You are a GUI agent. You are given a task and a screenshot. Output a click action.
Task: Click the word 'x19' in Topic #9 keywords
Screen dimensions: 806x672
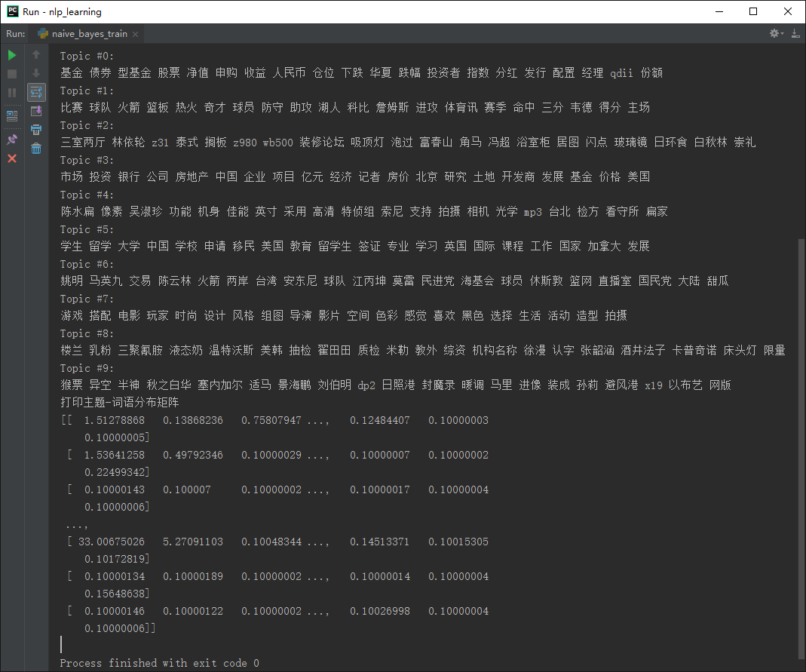pyautogui.click(x=654, y=385)
